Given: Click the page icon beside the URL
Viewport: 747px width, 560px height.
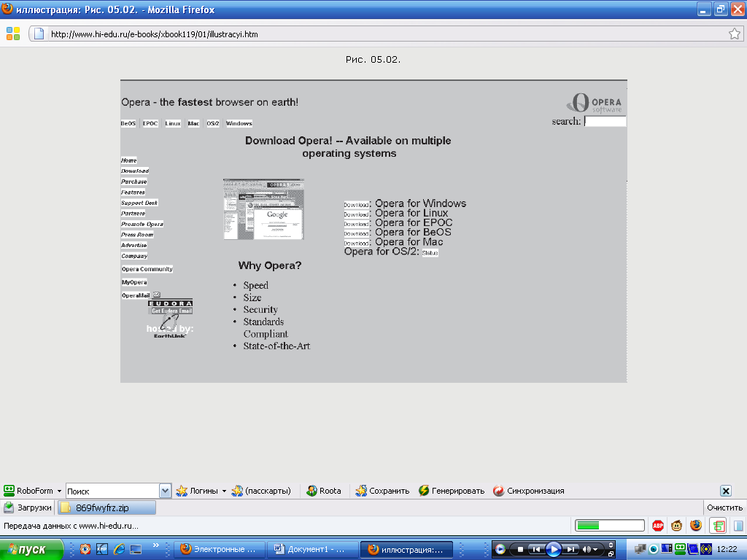Looking at the screenshot, I should click(x=39, y=34).
